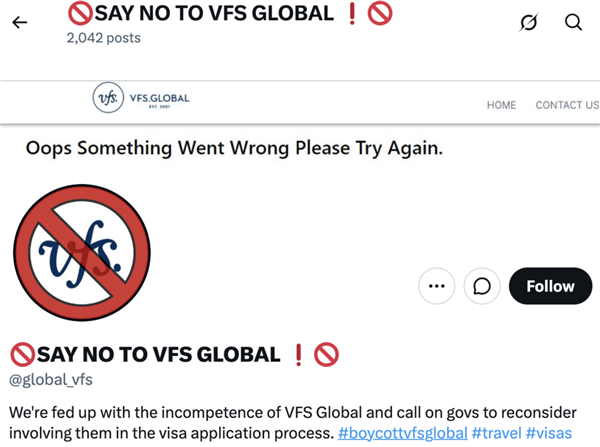Click the VFS Global circular logo in banner
Screen dimensions: 600x447
pyautogui.click(x=108, y=98)
